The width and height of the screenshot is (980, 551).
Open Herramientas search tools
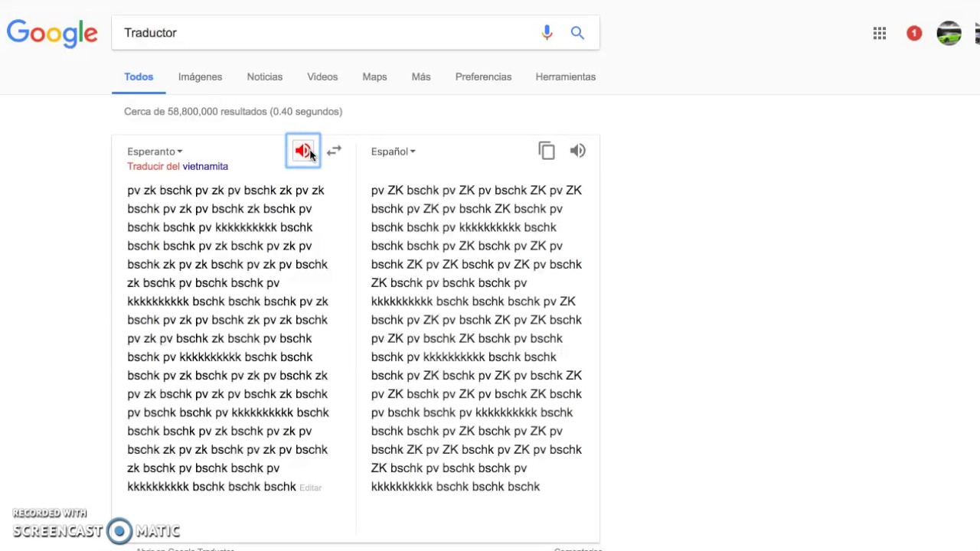click(x=566, y=77)
